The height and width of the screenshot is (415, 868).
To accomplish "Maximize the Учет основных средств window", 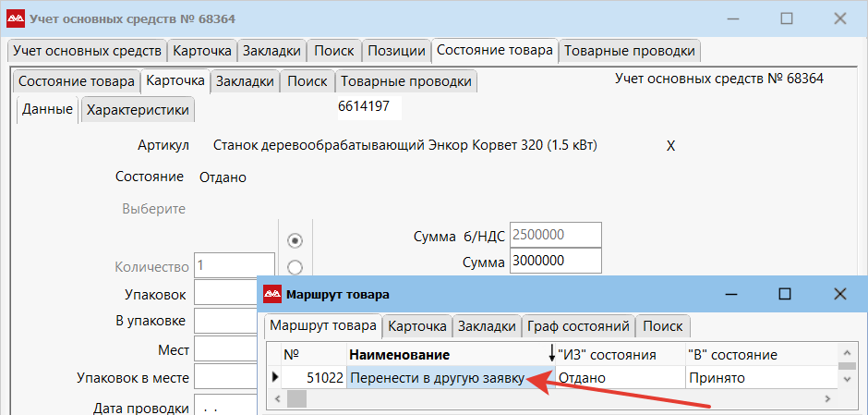I will pos(787,18).
